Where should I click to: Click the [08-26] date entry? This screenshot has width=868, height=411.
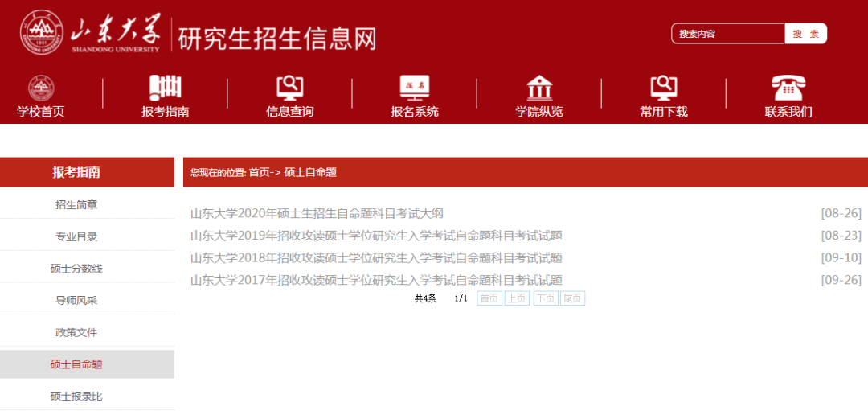[841, 214]
